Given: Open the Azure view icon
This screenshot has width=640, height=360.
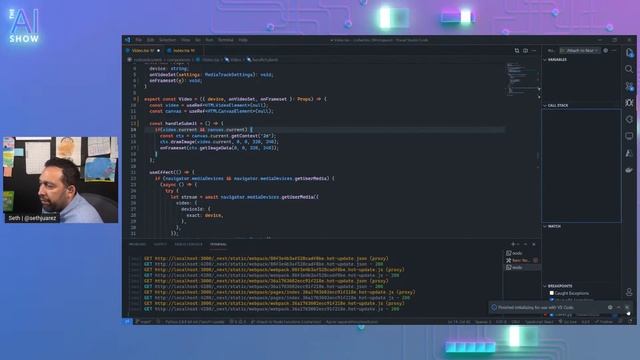Looking at the screenshot, I should 629,153.
